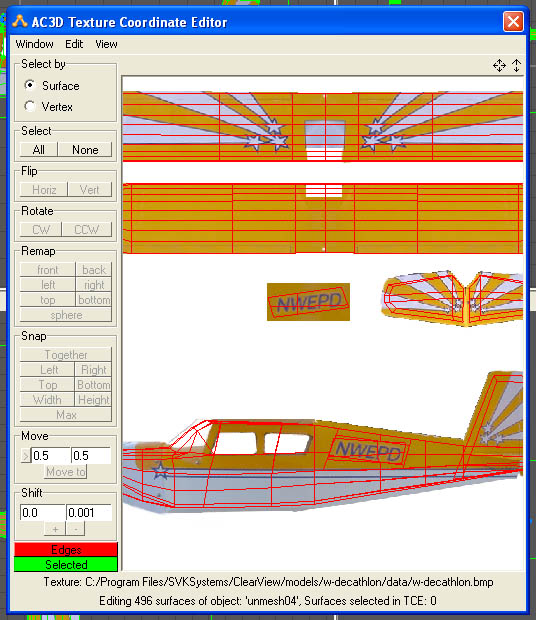Open the Window menu
This screenshot has height=620, width=536.
[x=34, y=44]
